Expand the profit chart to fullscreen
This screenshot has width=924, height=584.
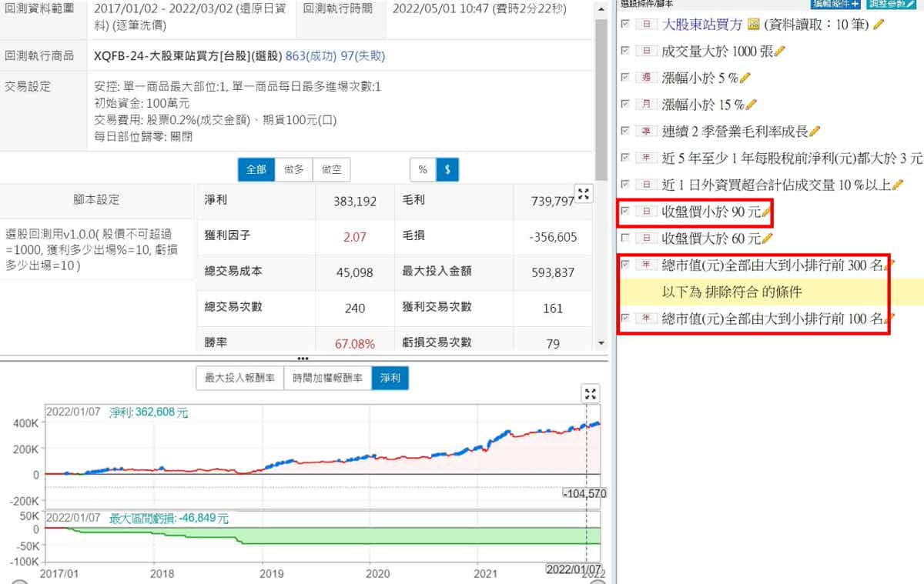(590, 394)
